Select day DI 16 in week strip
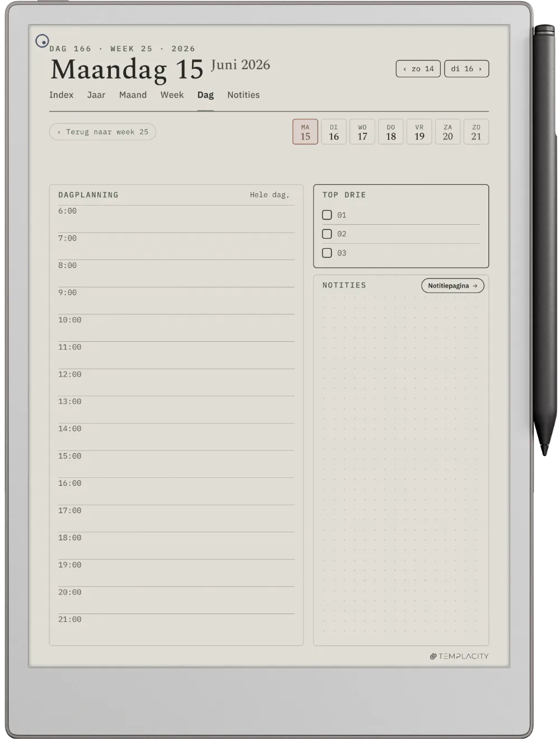This screenshot has width=560, height=739. point(334,132)
